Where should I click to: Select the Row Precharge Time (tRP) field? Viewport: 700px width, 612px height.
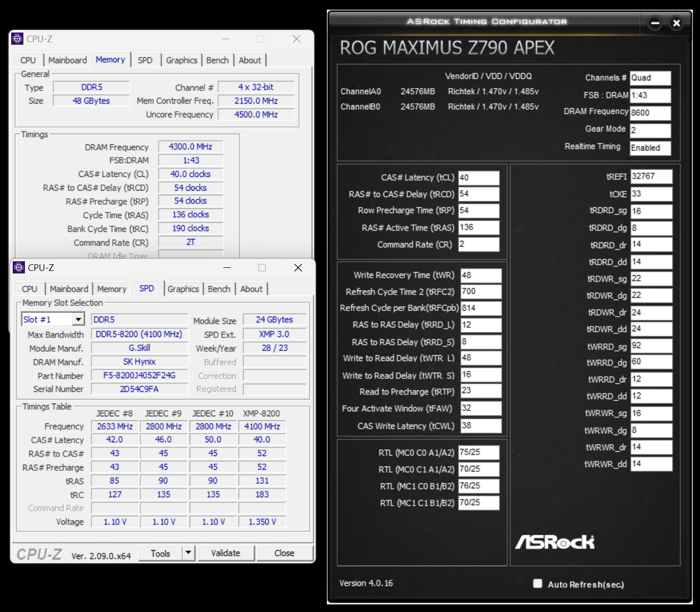479,210
